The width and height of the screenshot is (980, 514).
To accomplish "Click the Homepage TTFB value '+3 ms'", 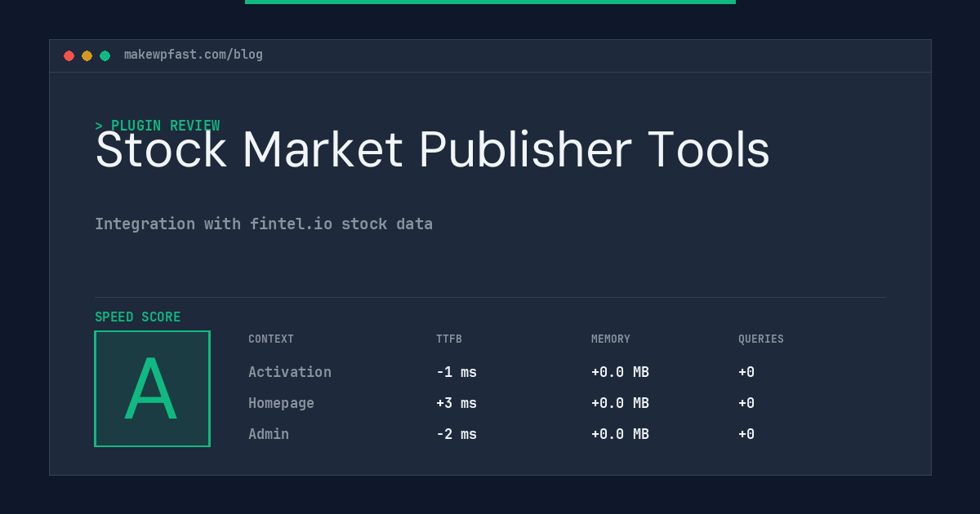I will [x=457, y=403].
